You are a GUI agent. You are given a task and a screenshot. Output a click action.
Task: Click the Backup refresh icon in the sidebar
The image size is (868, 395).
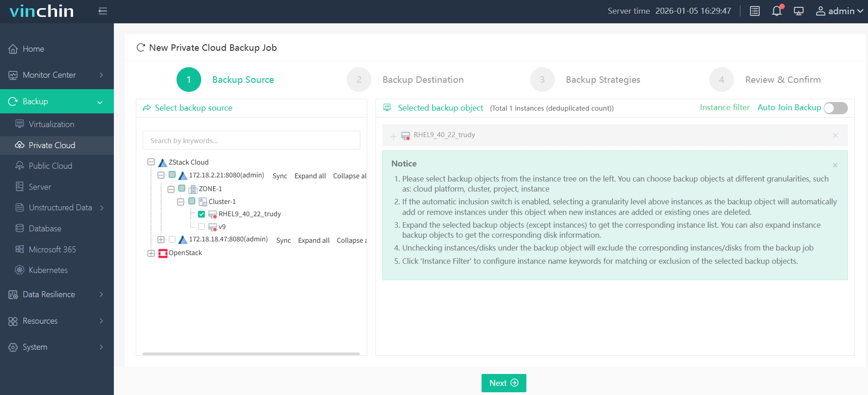[x=13, y=101]
